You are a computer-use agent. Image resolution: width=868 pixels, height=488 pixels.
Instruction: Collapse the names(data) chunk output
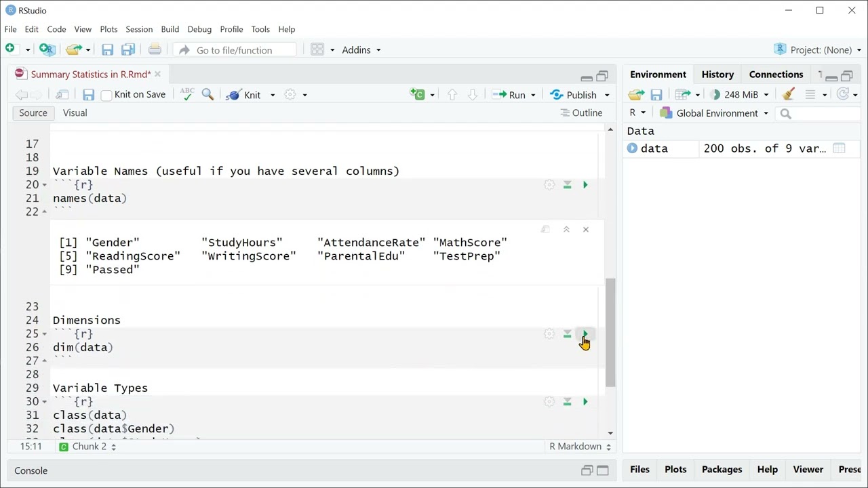[566, 229]
